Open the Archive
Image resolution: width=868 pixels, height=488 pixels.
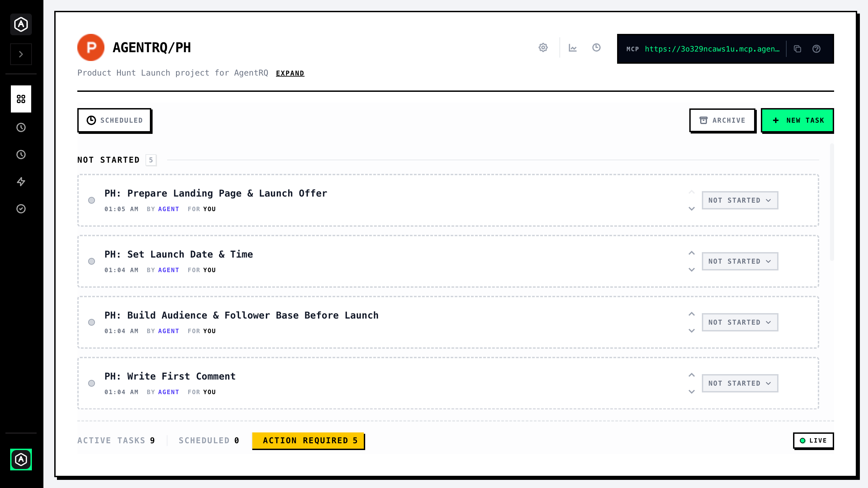(722, 120)
